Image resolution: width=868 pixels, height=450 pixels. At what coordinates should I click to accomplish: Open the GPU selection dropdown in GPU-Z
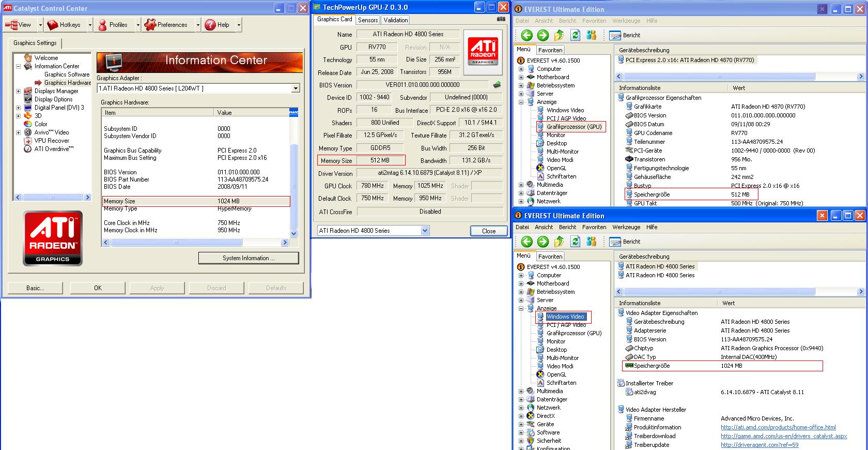[x=425, y=231]
